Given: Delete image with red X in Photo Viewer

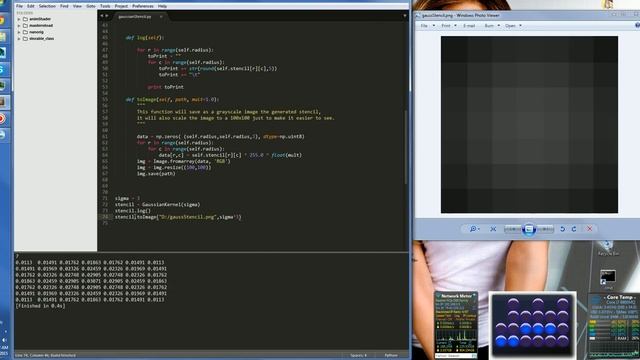Looking at the screenshot, I should click(589, 229).
